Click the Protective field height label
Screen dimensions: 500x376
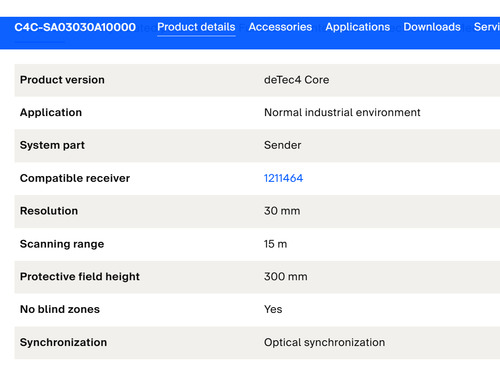(x=80, y=277)
